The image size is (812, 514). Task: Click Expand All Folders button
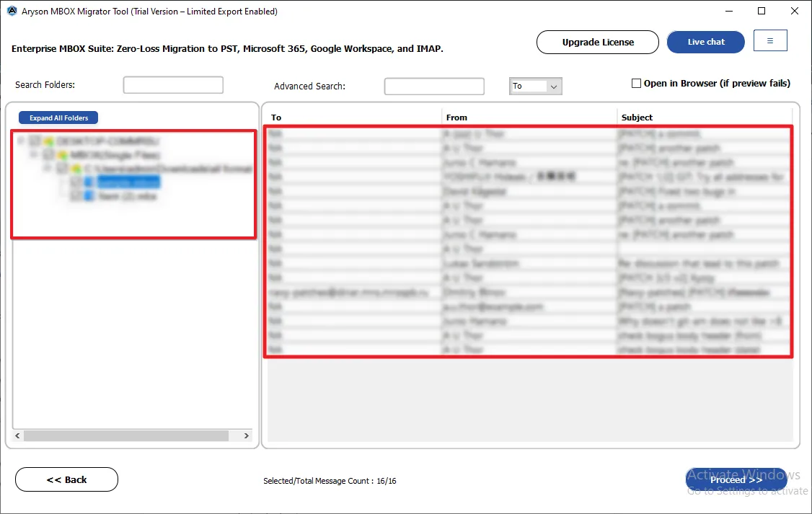58,118
